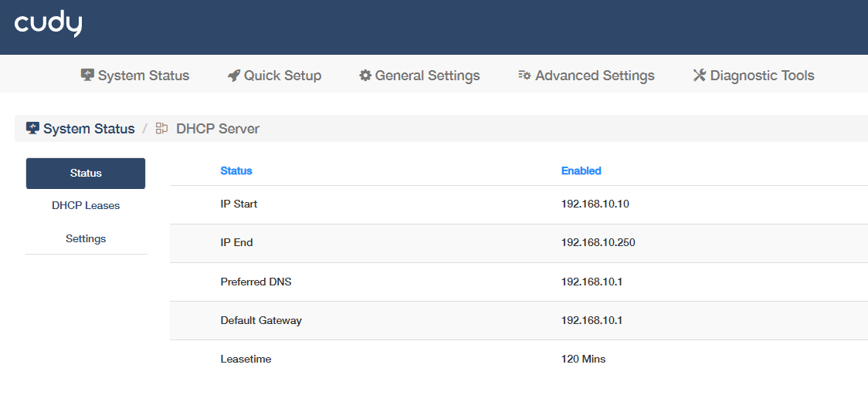The height and width of the screenshot is (405, 868).
Task: Switch to the DHCP Leases tab
Action: click(86, 206)
